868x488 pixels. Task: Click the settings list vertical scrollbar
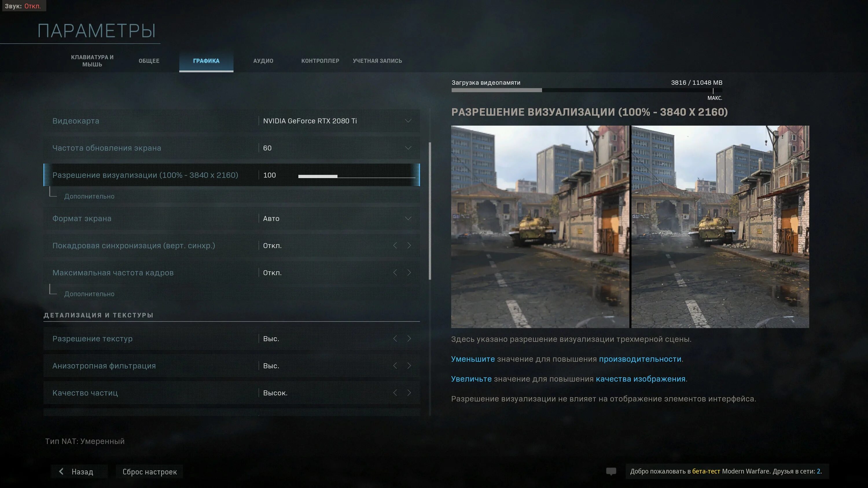tap(430, 210)
